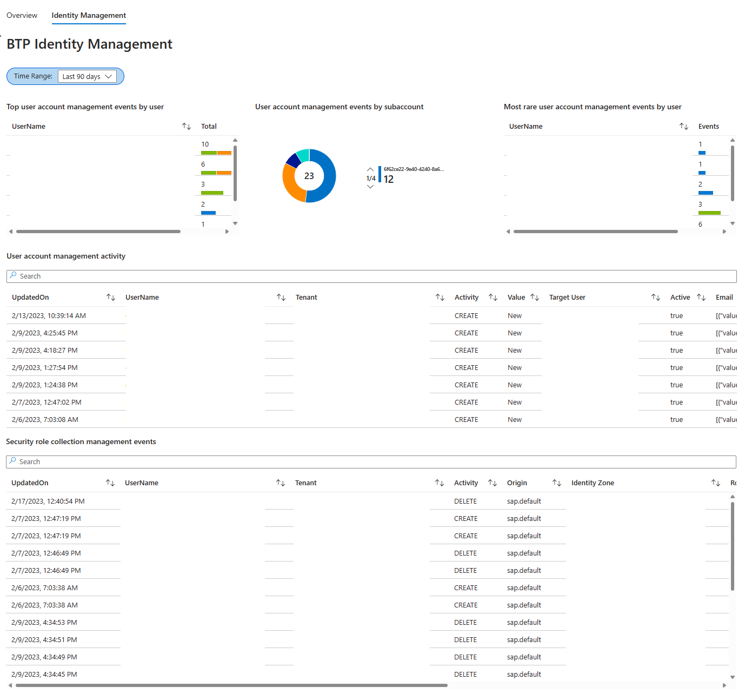This screenshot has height=700, width=745.
Task: Sort security role collection events by Identity Zone
Action: (x=716, y=483)
